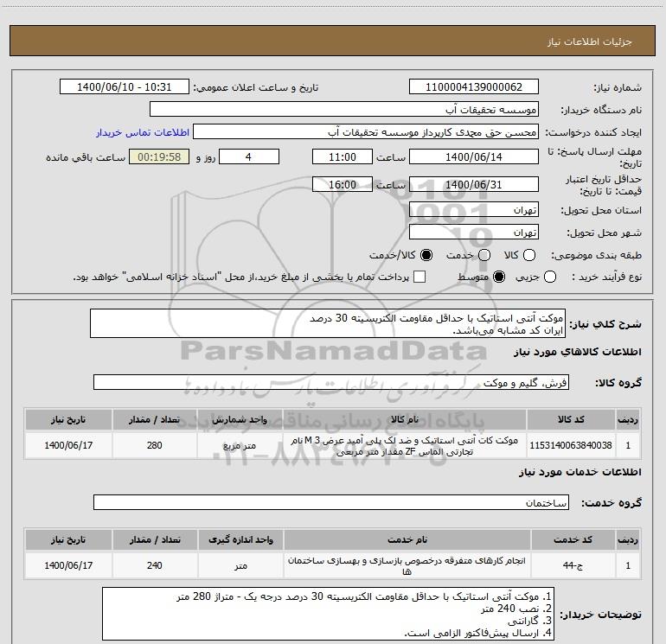Select the کالا/خدمت radio button
Screen dimensions: 666x644
click(426, 255)
